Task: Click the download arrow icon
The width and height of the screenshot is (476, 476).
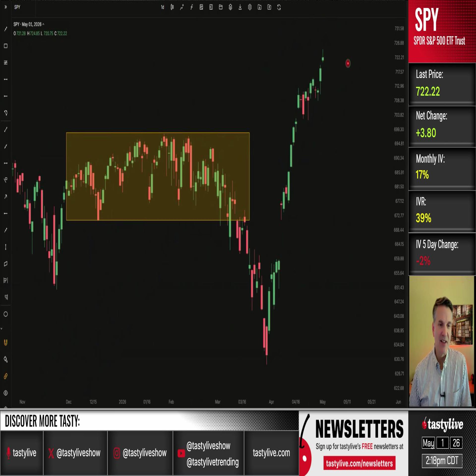Action: [x=240, y=7]
